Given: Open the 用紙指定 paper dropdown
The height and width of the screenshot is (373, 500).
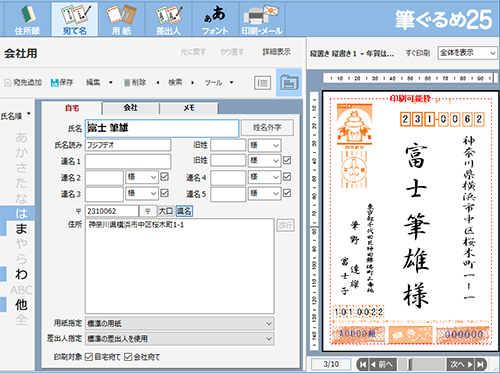Looking at the screenshot, I should [x=180, y=323].
